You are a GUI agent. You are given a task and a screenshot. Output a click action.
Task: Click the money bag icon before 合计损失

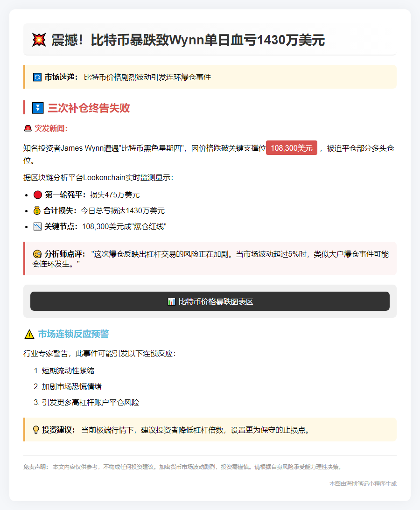(37, 211)
